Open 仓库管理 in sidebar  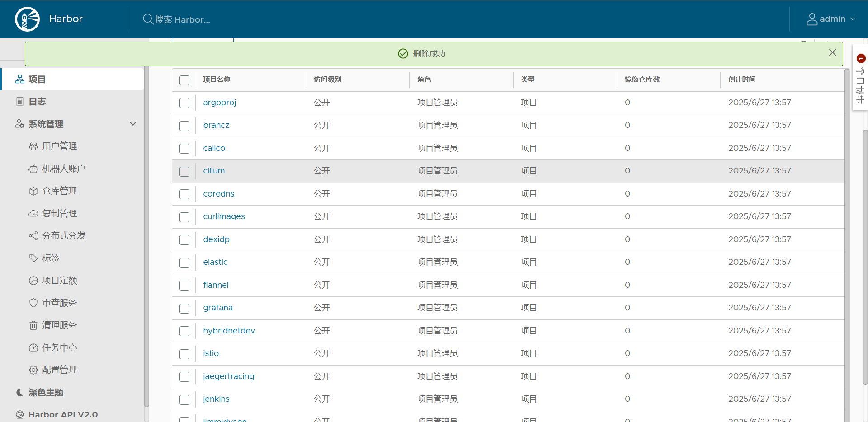click(x=60, y=191)
